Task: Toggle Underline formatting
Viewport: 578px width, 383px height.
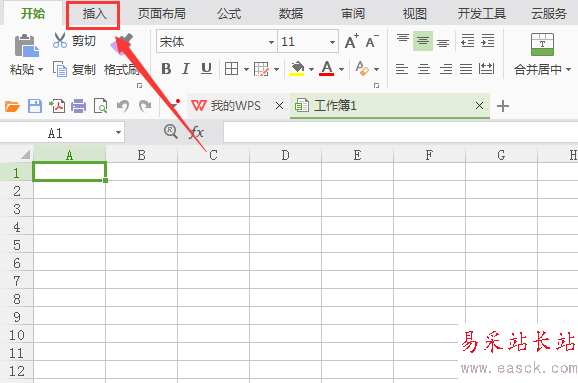Action: (206, 69)
